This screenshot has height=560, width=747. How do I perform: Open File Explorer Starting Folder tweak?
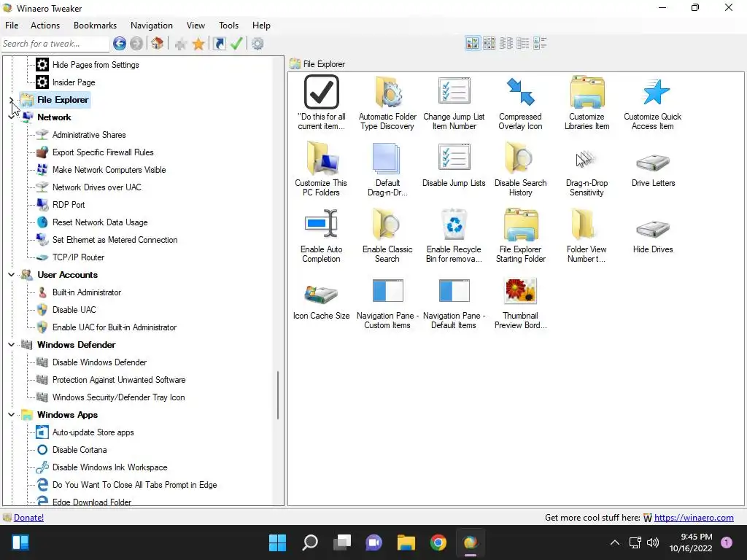point(520,236)
